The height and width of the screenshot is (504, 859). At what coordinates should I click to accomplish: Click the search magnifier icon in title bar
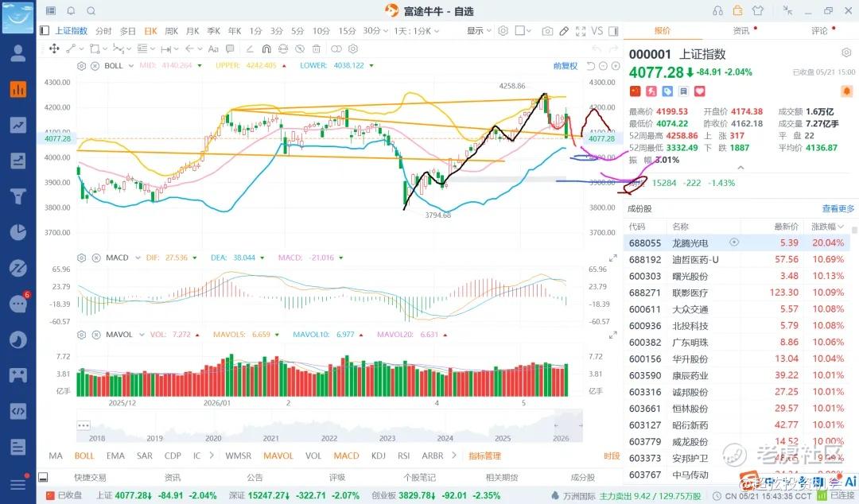tap(91, 11)
